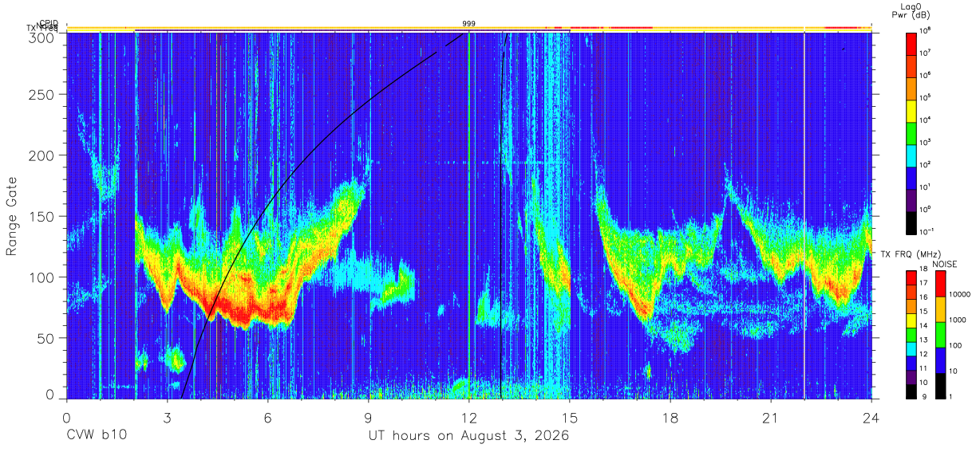
Task: Select the red segment of TX FRQ colorbar
Action: (911, 277)
